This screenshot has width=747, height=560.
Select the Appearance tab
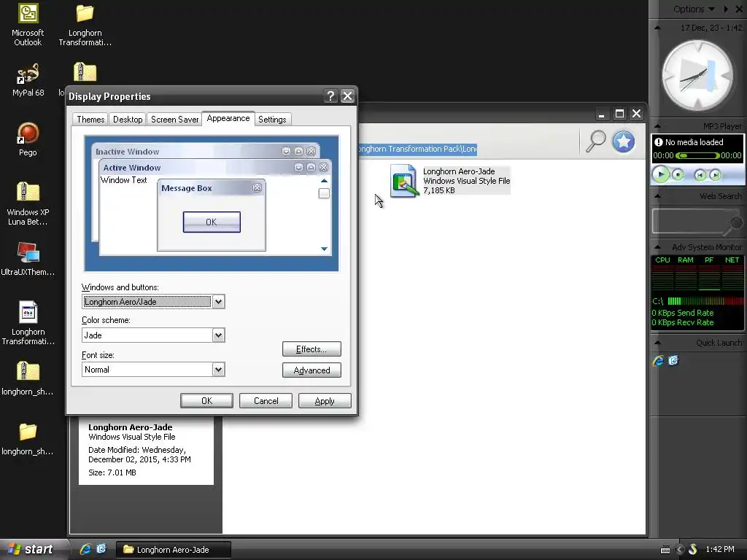228,118
